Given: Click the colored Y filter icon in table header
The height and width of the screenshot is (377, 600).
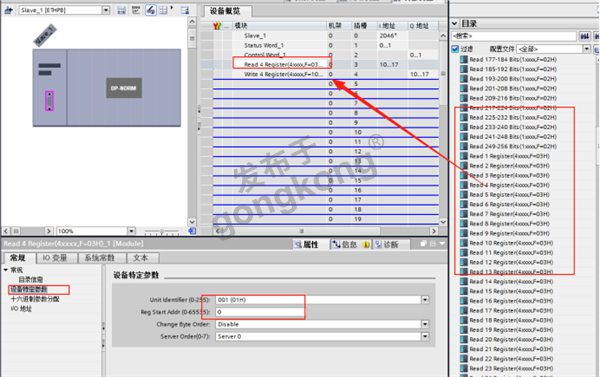Looking at the screenshot, I should point(217,26).
